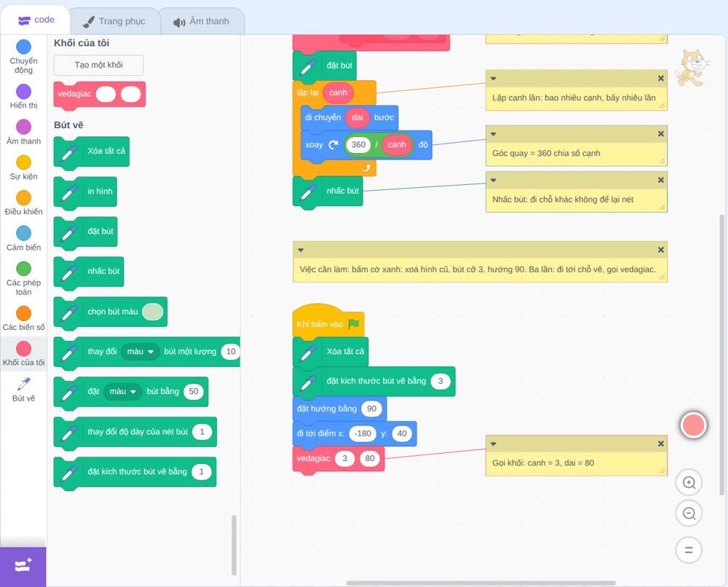Zoom in the workspace with magnifier plus
The height and width of the screenshot is (587, 728).
689,483
